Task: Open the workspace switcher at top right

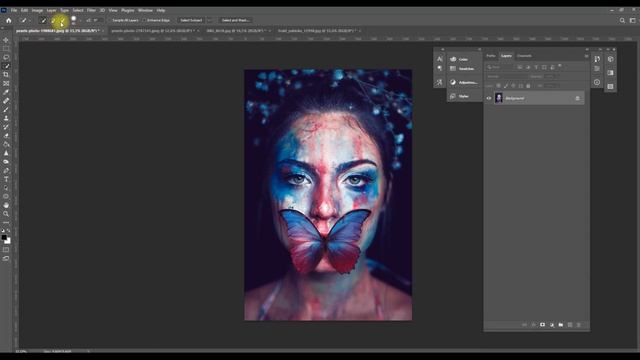Action: (x=632, y=20)
